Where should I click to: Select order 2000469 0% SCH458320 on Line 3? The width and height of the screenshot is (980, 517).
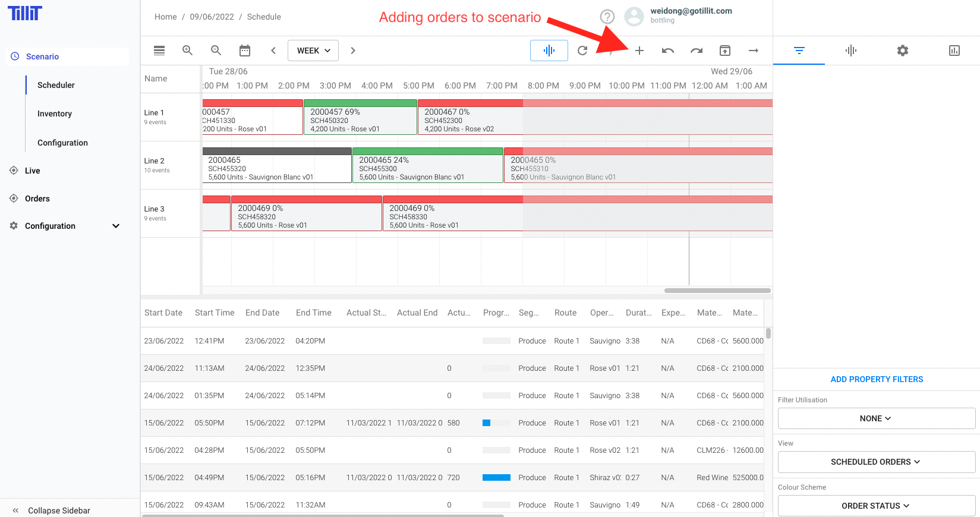pyautogui.click(x=307, y=213)
